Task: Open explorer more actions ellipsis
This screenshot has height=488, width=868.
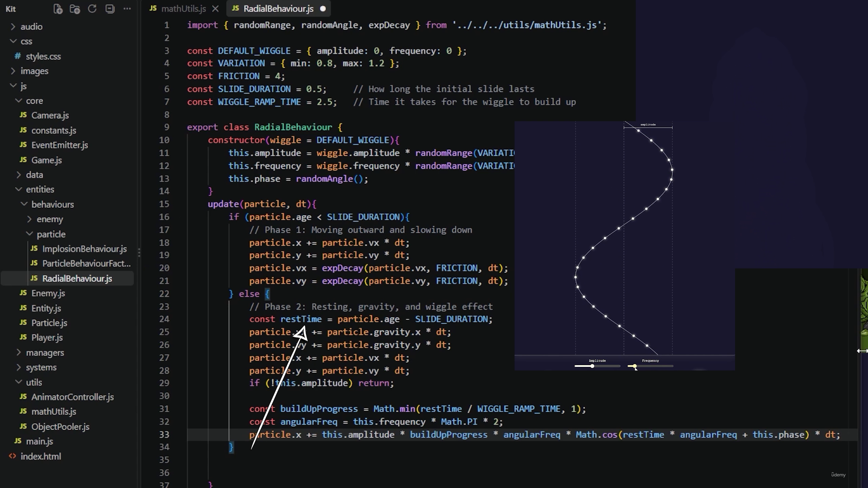Action: [x=127, y=9]
